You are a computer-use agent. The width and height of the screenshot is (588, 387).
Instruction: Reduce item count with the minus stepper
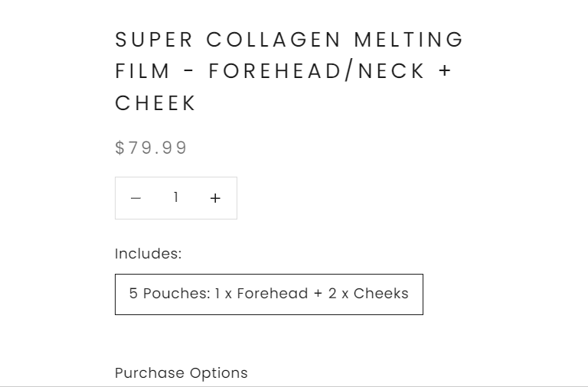click(x=136, y=198)
